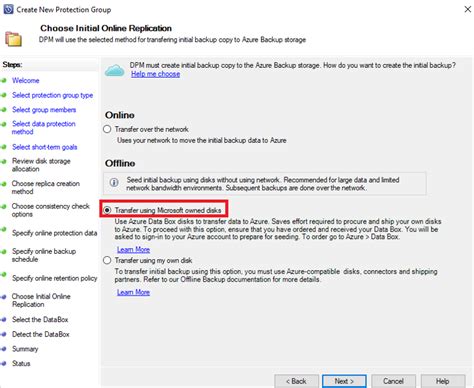Screen dimensions: 474x388
Task: Open the Help me choose link
Action: click(155, 74)
